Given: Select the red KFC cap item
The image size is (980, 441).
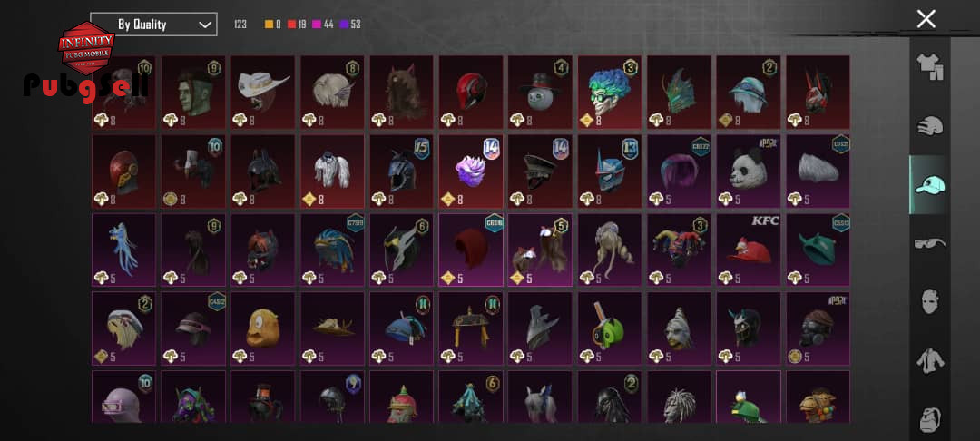Looking at the screenshot, I should click(748, 250).
